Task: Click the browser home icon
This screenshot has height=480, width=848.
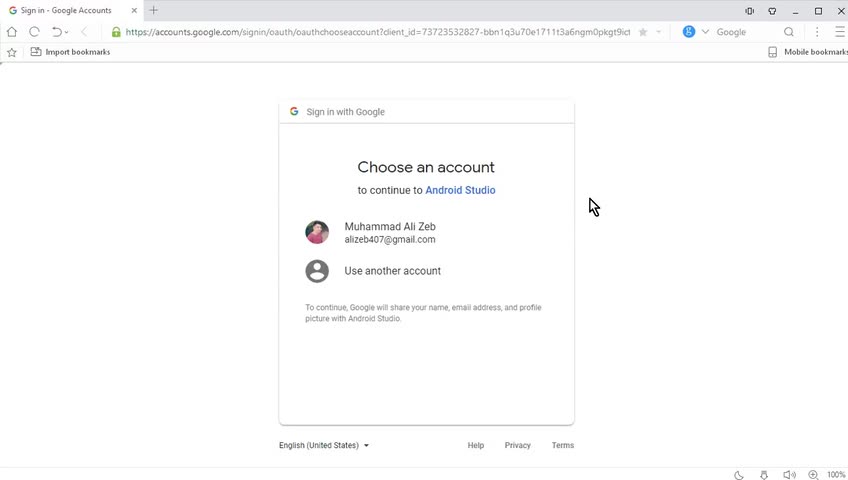Action: point(12,32)
